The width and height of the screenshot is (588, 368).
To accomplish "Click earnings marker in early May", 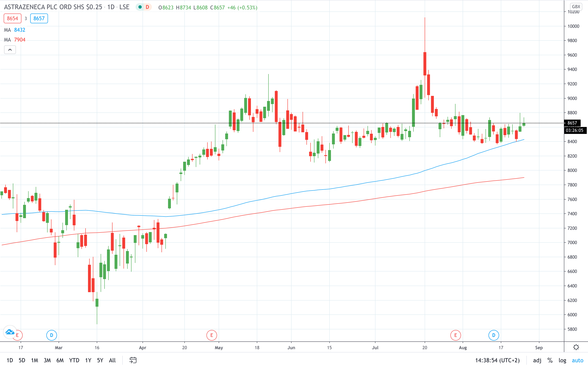I will [x=212, y=335].
